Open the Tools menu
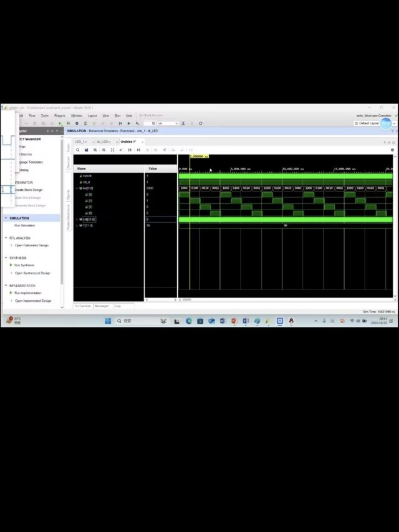 tap(45, 115)
